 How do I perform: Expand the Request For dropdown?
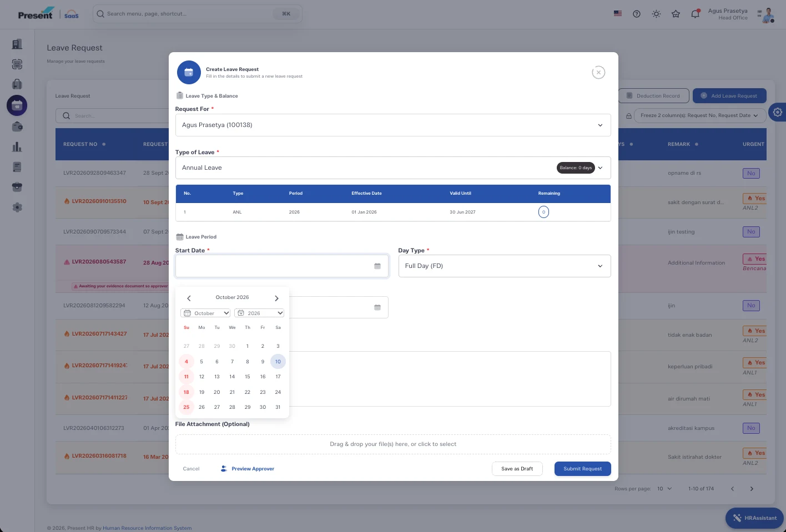[393, 125]
